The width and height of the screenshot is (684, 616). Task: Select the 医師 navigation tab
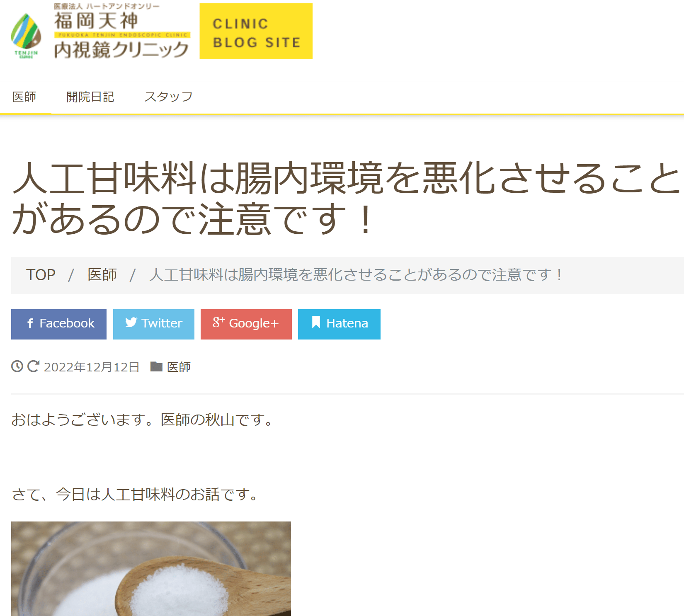(24, 97)
